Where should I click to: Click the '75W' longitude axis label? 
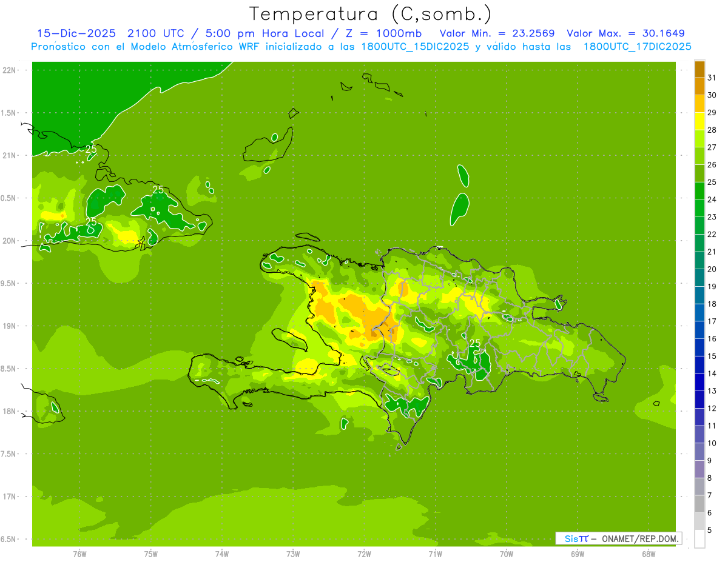tap(150, 554)
